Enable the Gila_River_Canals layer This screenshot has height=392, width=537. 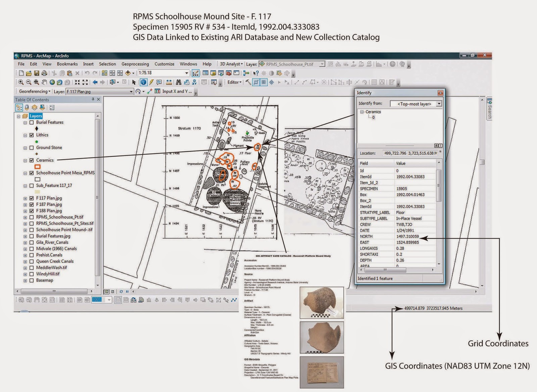click(x=32, y=242)
